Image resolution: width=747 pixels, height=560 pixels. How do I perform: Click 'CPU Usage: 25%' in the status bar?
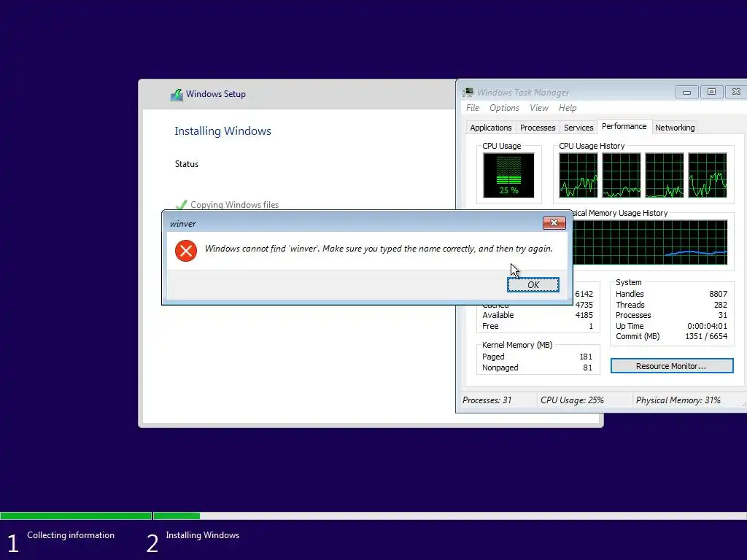coord(572,400)
